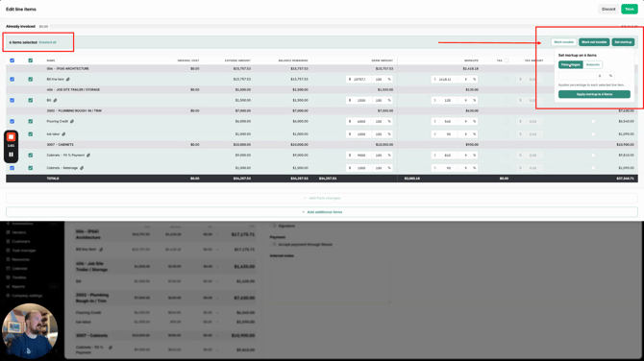Edit draw percent field for Flooring Credit row
This screenshot has width=644, height=361.
point(383,121)
